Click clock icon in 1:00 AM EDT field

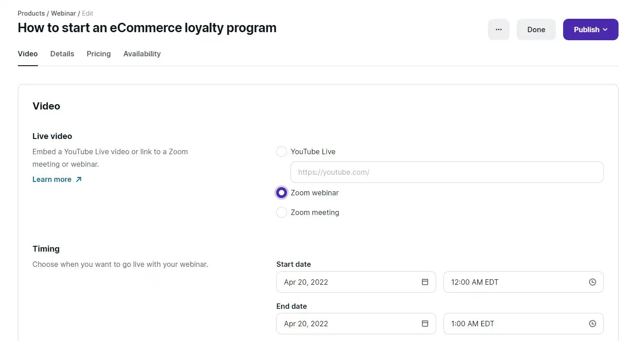pyautogui.click(x=593, y=324)
